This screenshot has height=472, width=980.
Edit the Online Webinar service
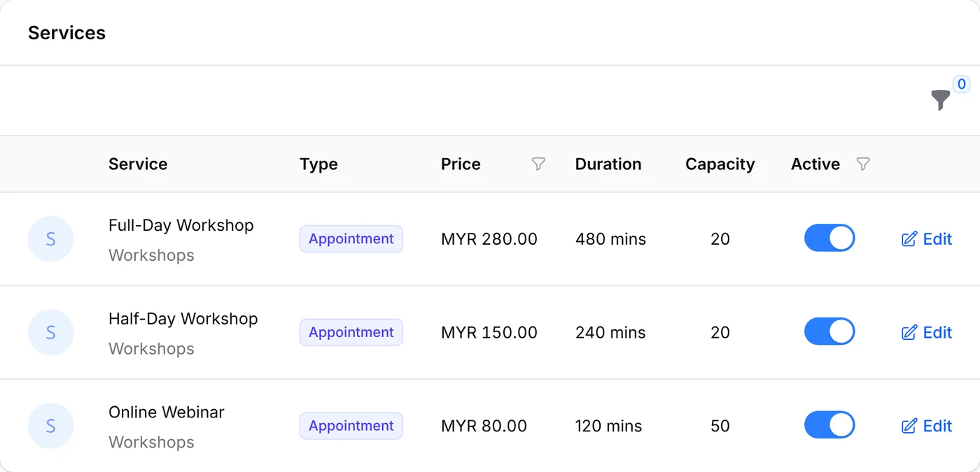pos(927,426)
